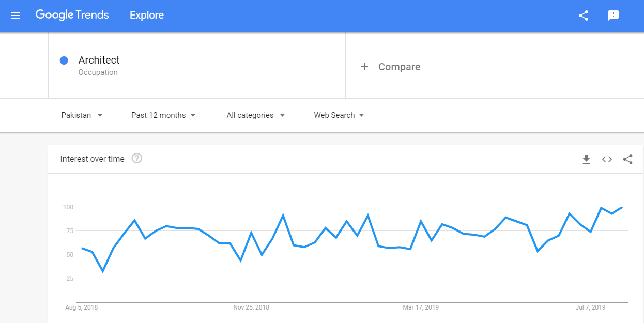
Task: Open the Past 12 months dropdown
Action: 163,115
